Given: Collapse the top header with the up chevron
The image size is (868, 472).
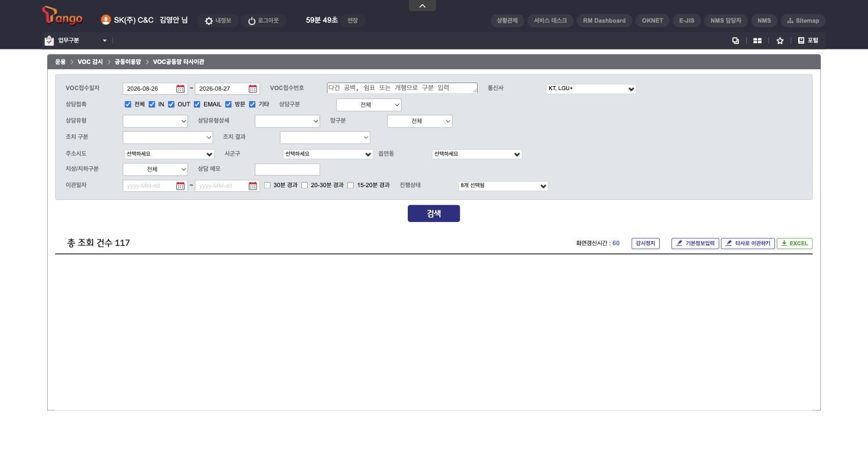Looking at the screenshot, I should tap(422, 6).
